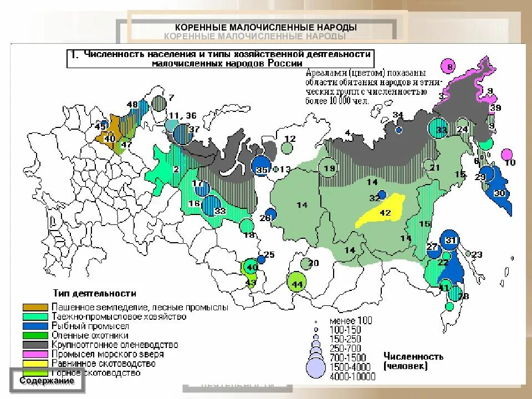Click the legend text 'Крупноотгонное оленеводство'
The image size is (532, 399).
pos(115,345)
